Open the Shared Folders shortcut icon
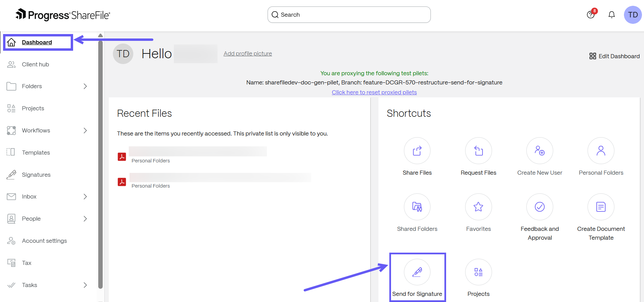This screenshot has height=302, width=644. 417,207
